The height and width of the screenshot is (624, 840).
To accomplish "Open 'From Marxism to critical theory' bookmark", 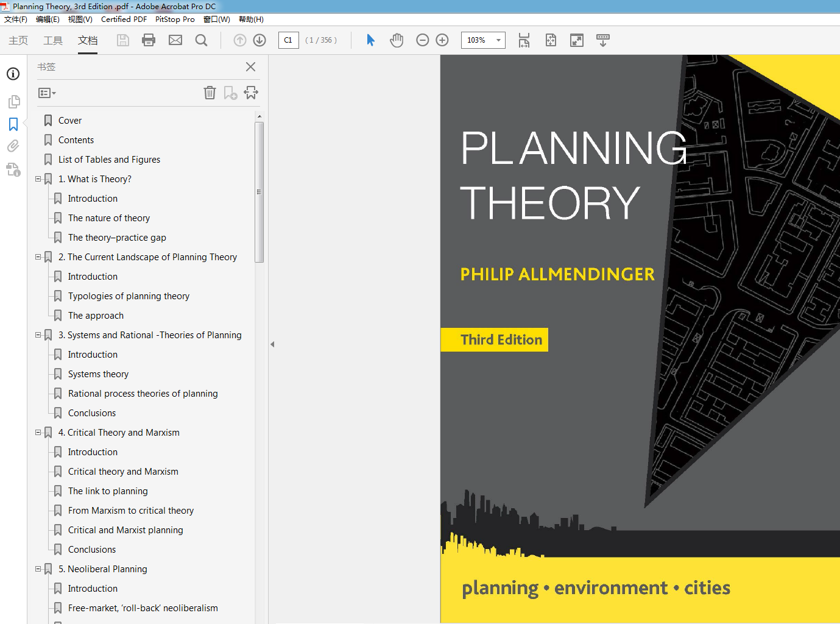I will click(131, 511).
